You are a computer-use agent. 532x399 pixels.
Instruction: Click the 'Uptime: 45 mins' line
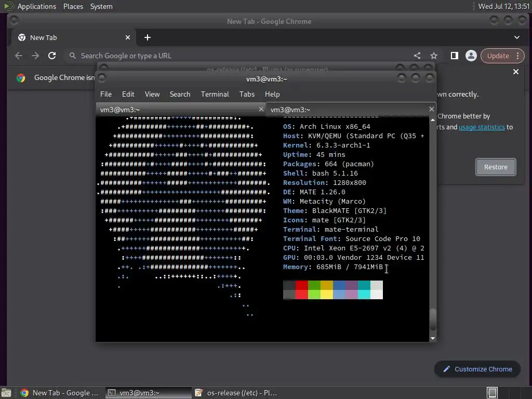[314, 155]
